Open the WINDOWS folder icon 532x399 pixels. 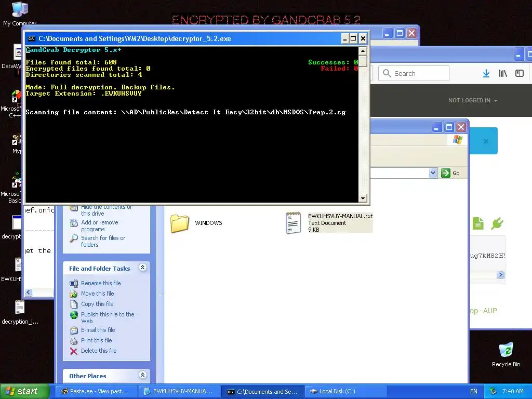(179, 223)
